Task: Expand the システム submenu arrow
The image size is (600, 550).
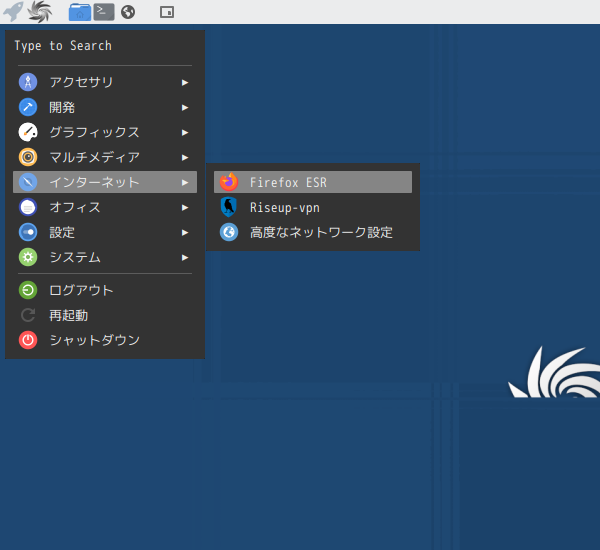Action: 185,258
